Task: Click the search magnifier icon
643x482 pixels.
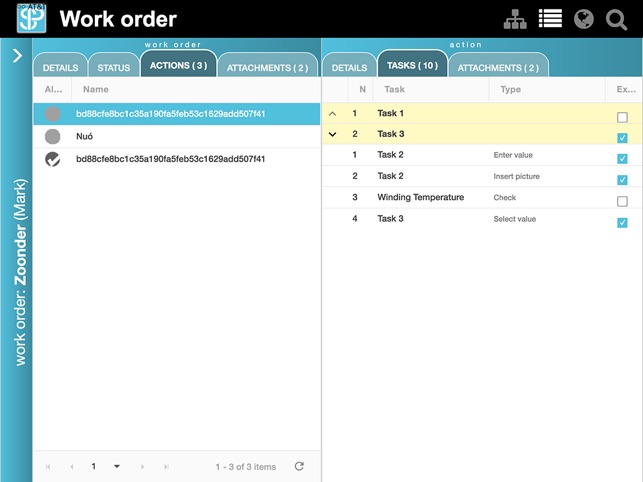Action: 616,20
